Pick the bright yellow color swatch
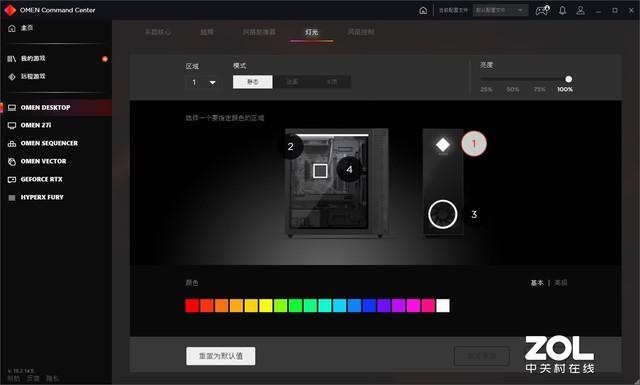This screenshot has width=640, height=385. pos(266,305)
